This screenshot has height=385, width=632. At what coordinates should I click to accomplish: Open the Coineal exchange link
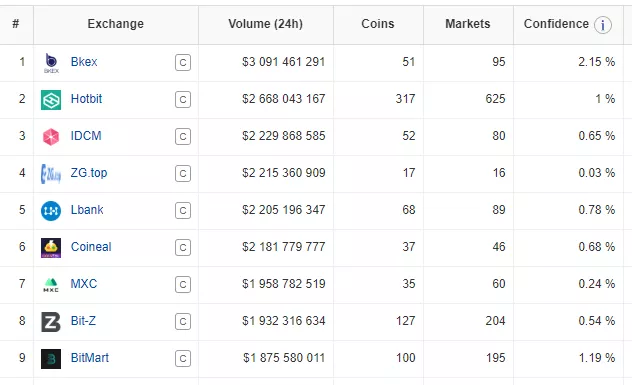[91, 247]
